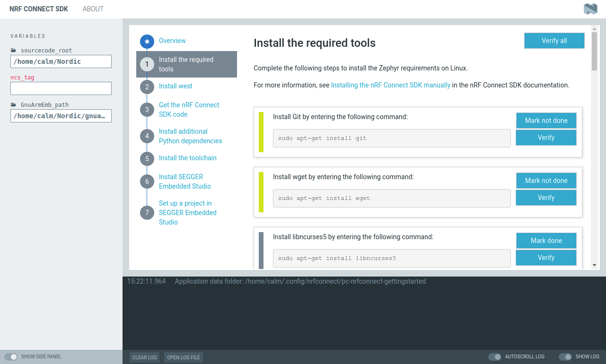Select step 3 circle for SDK code

(x=147, y=110)
